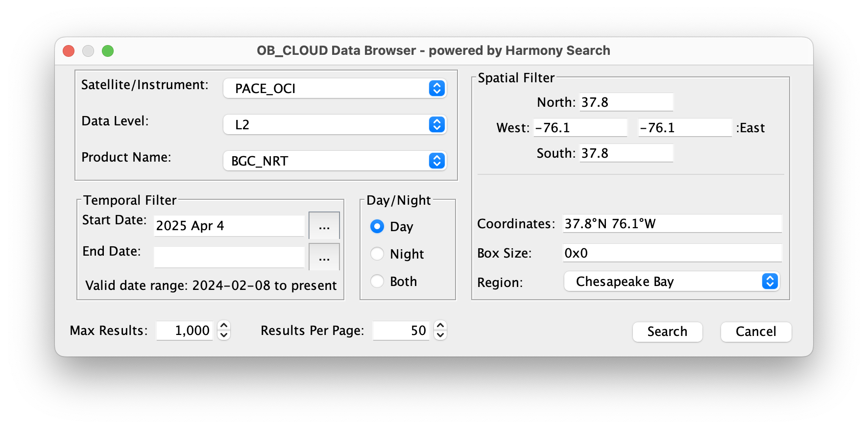This screenshot has height=429, width=868.
Task: Click the empty End Date field
Action: coord(229,257)
